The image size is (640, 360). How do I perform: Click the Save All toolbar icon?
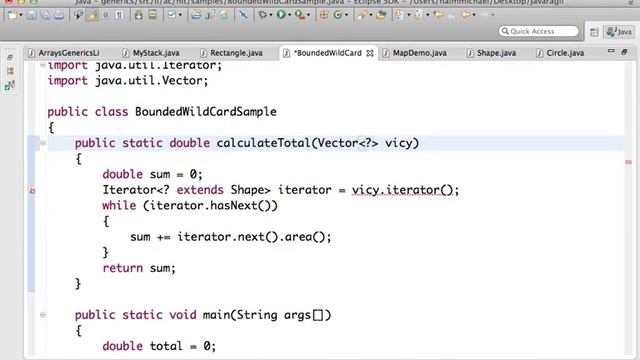45,16
